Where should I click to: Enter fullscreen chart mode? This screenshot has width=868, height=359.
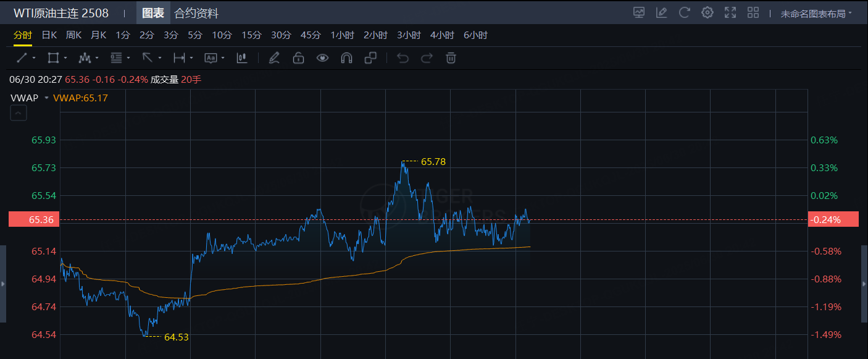730,12
